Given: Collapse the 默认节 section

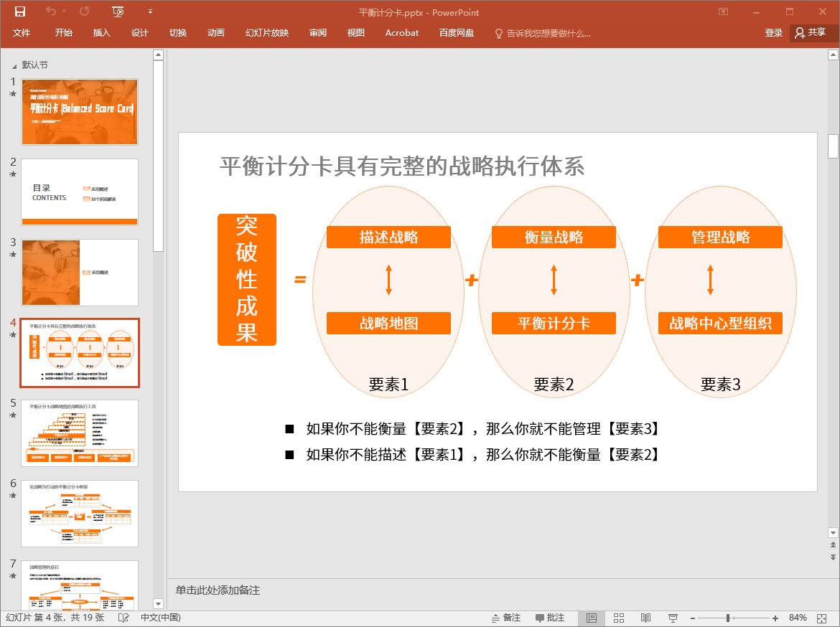Looking at the screenshot, I should coord(14,65).
